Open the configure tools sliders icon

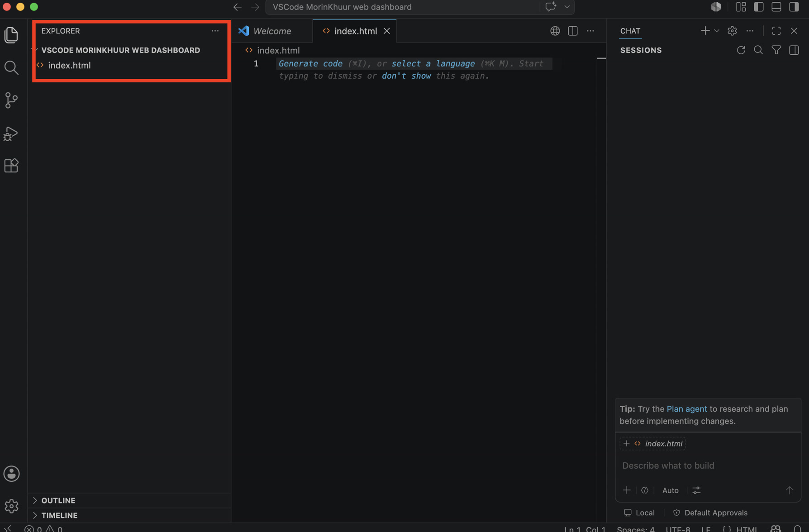coord(697,490)
